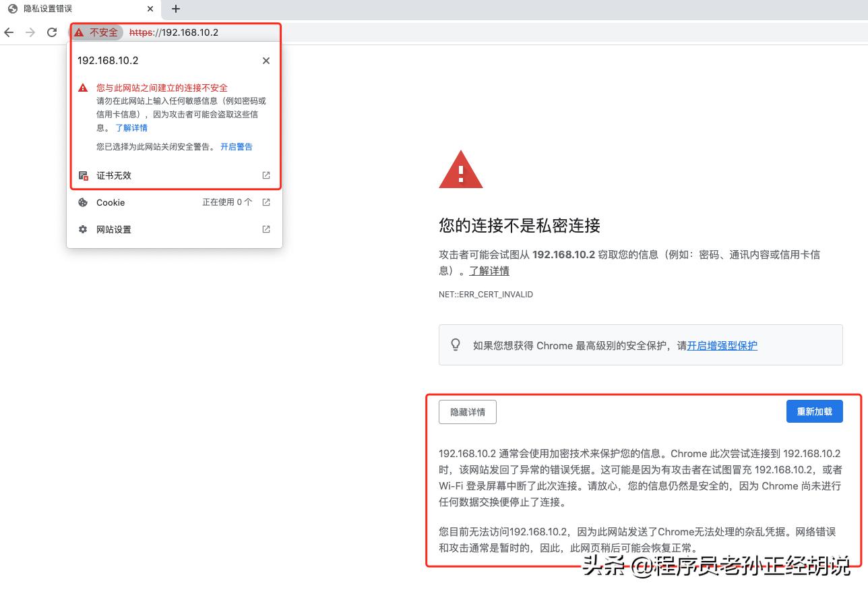Click the blue 重新加载 button
This screenshot has width=868, height=594.
pos(815,411)
